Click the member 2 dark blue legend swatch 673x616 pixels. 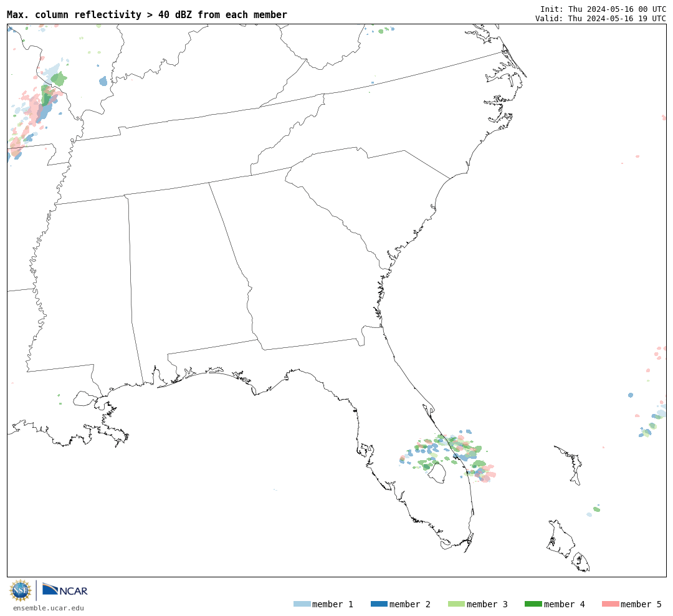[379, 604]
